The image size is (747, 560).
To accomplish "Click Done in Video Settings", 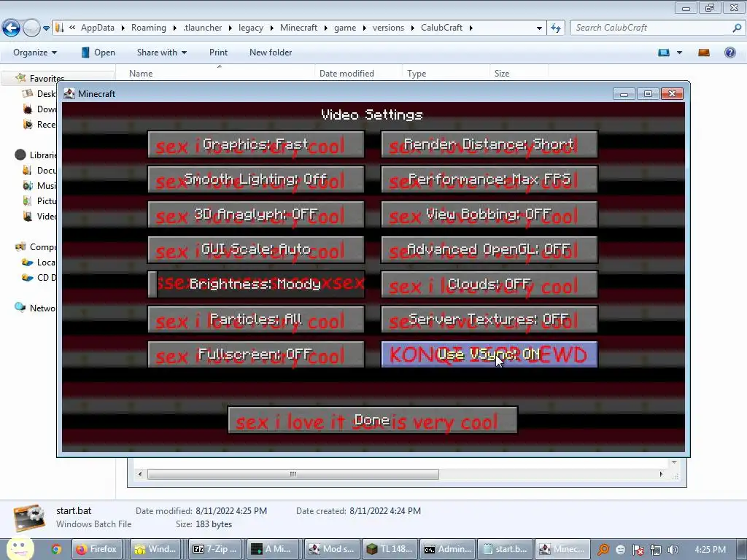I will click(373, 420).
